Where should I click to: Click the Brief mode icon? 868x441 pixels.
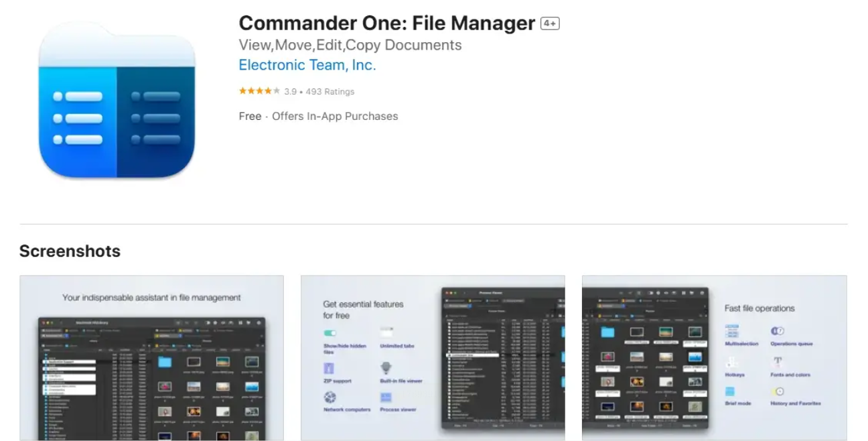coord(730,391)
